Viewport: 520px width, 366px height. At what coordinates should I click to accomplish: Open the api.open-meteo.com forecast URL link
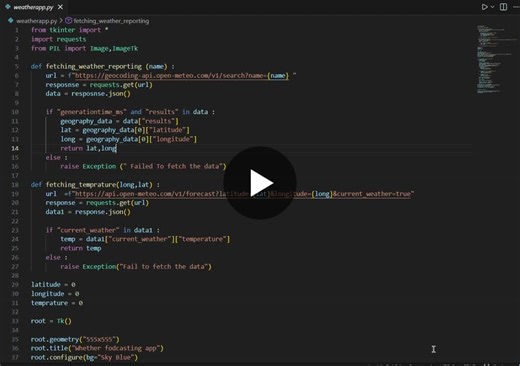pyautogui.click(x=243, y=194)
